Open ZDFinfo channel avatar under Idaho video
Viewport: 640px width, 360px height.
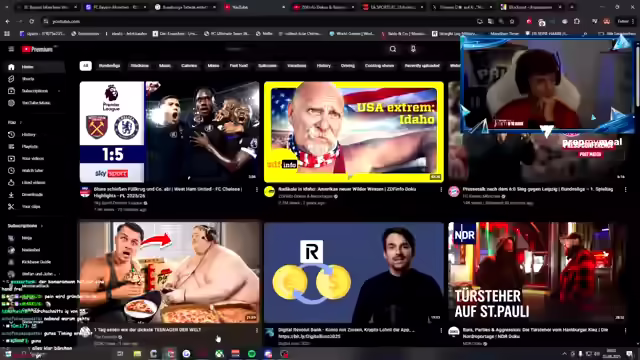tap(269, 191)
